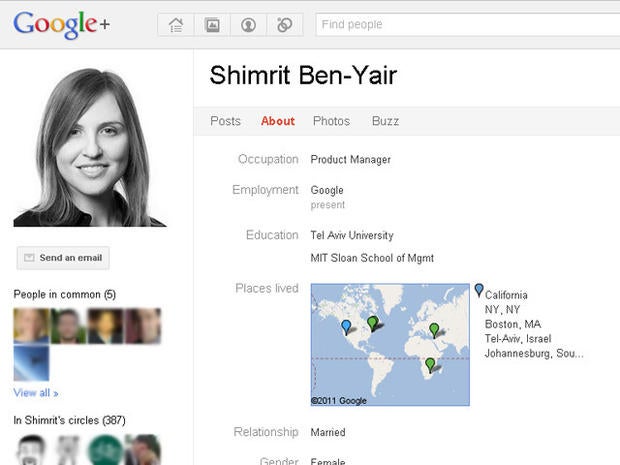Click Boston, MA in places list
This screenshot has width=620, height=465.
[513, 324]
